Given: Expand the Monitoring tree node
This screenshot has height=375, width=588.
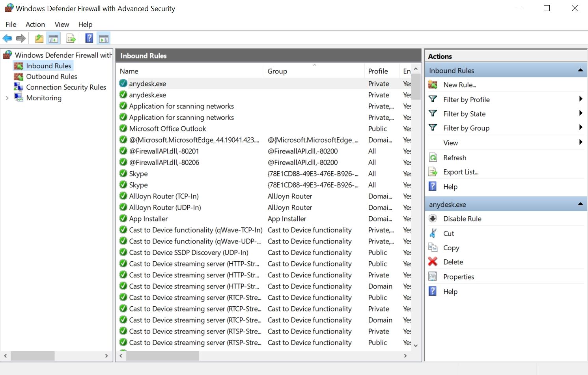Looking at the screenshot, I should pyautogui.click(x=7, y=98).
